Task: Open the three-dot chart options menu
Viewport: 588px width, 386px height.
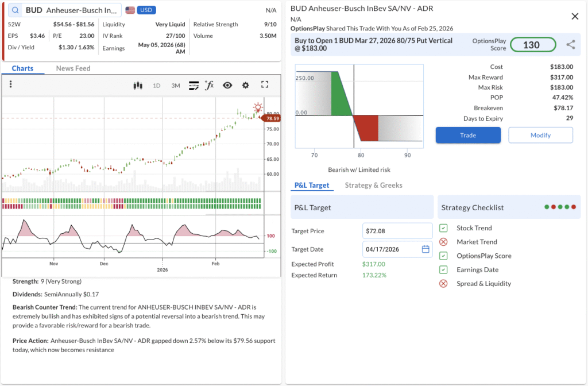Action: coord(11,84)
